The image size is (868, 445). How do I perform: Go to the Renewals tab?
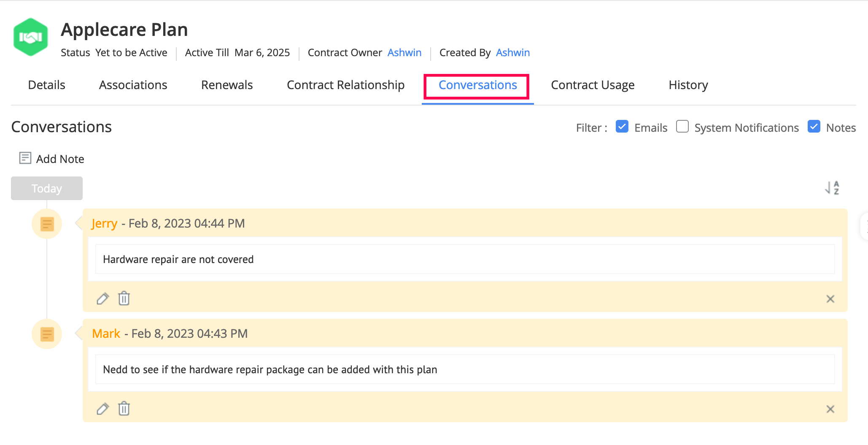coord(227,85)
